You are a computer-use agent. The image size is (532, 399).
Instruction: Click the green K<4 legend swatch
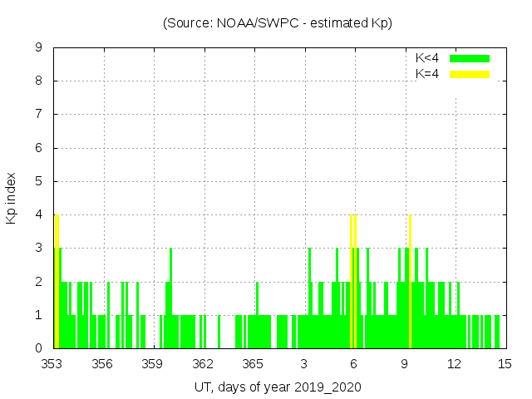[x=470, y=58]
